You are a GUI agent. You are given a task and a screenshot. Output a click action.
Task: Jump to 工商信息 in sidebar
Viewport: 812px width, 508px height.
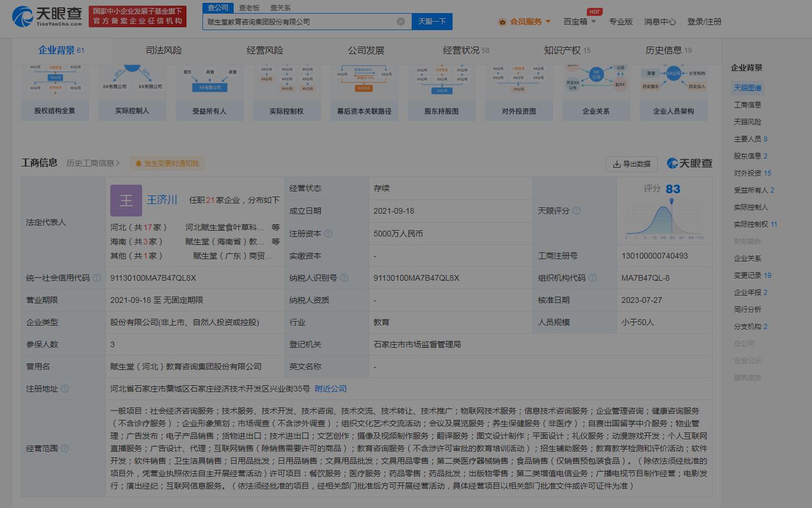pos(747,105)
